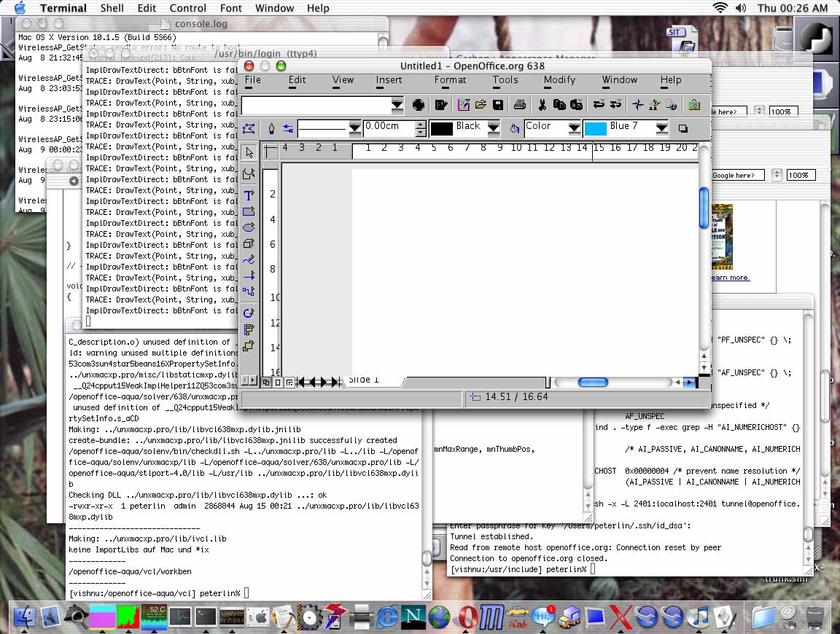This screenshot has height=634, width=840.
Task: Open the Color area style dropdown
Action: click(x=575, y=128)
